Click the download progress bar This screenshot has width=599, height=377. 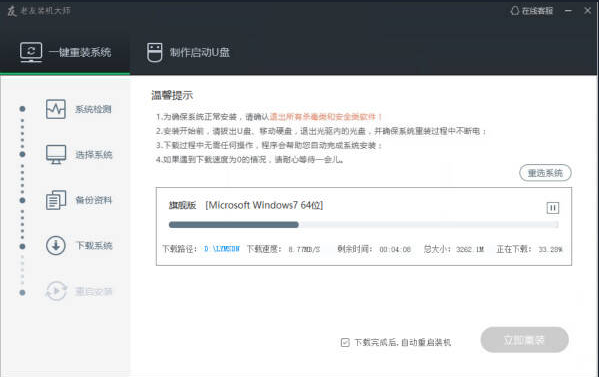pos(363,225)
